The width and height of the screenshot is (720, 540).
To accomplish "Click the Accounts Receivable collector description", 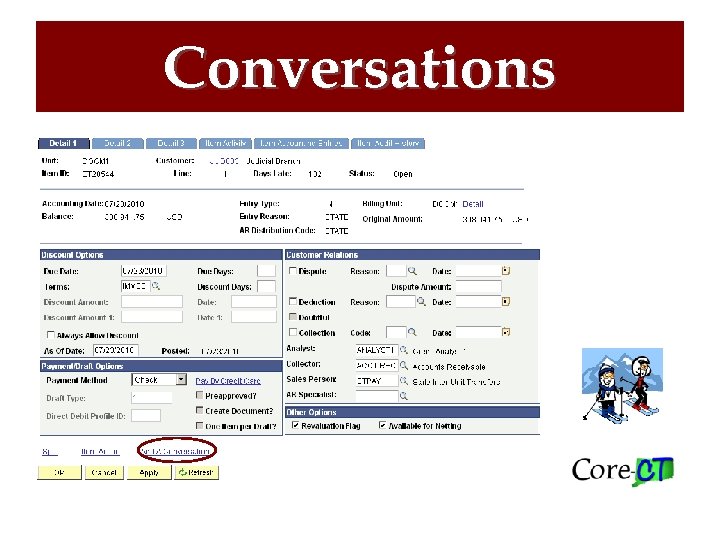I will pyautogui.click(x=449, y=367).
